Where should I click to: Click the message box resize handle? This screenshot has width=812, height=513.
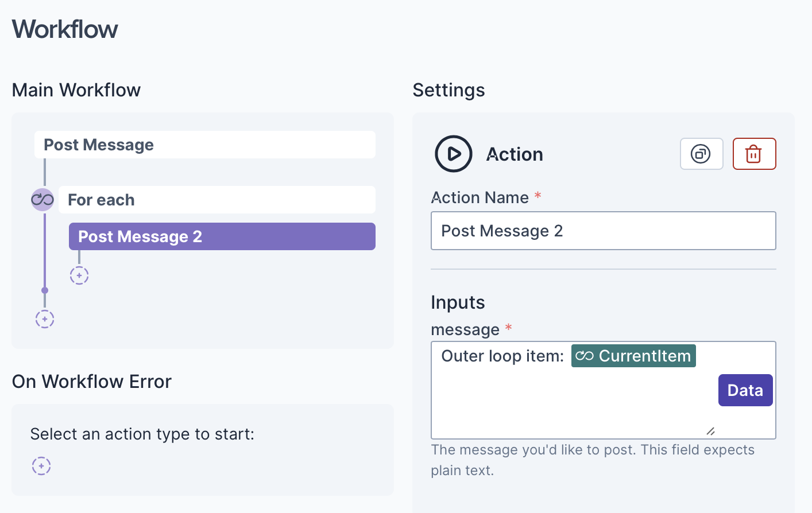point(710,431)
